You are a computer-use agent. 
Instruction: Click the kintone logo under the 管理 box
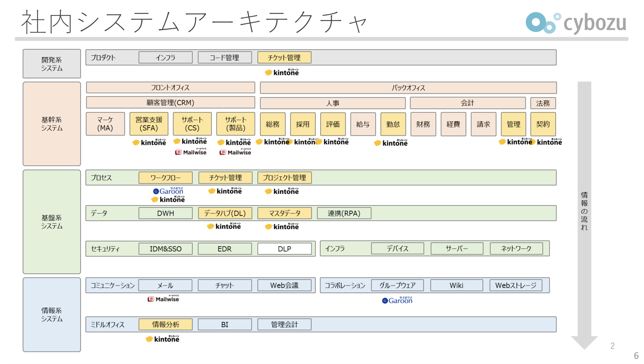(x=516, y=142)
